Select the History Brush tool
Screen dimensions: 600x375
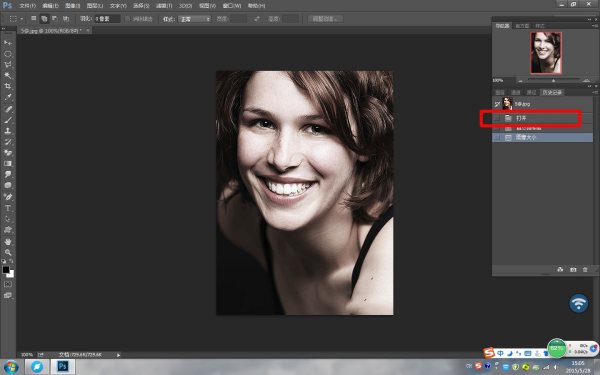8,142
